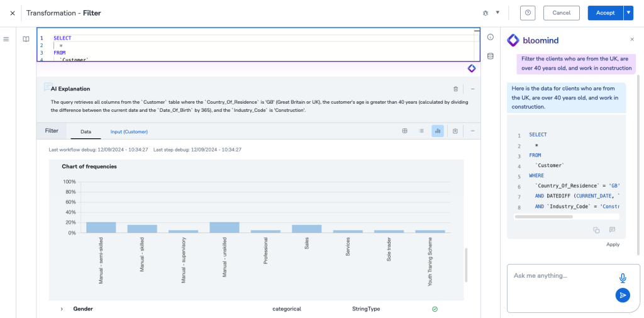Open the database icon in side strip
Image resolution: width=644 pixels, height=318 pixels.
tap(491, 56)
